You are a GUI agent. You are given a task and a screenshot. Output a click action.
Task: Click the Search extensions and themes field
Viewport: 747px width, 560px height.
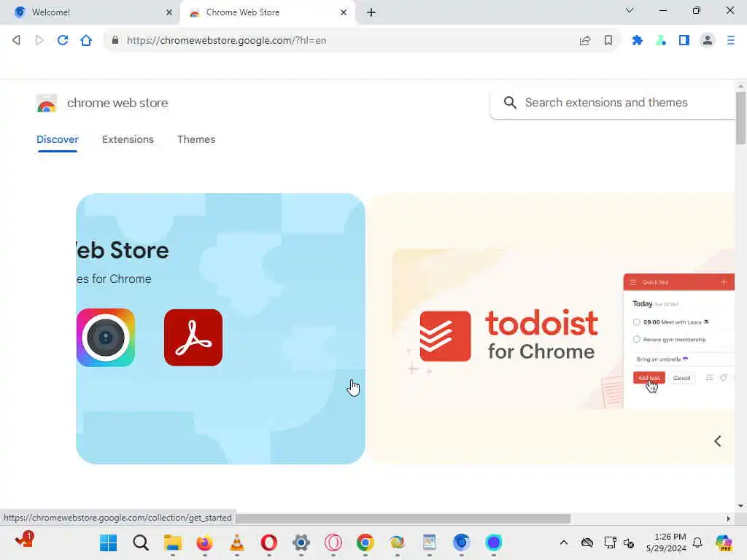[613, 102]
